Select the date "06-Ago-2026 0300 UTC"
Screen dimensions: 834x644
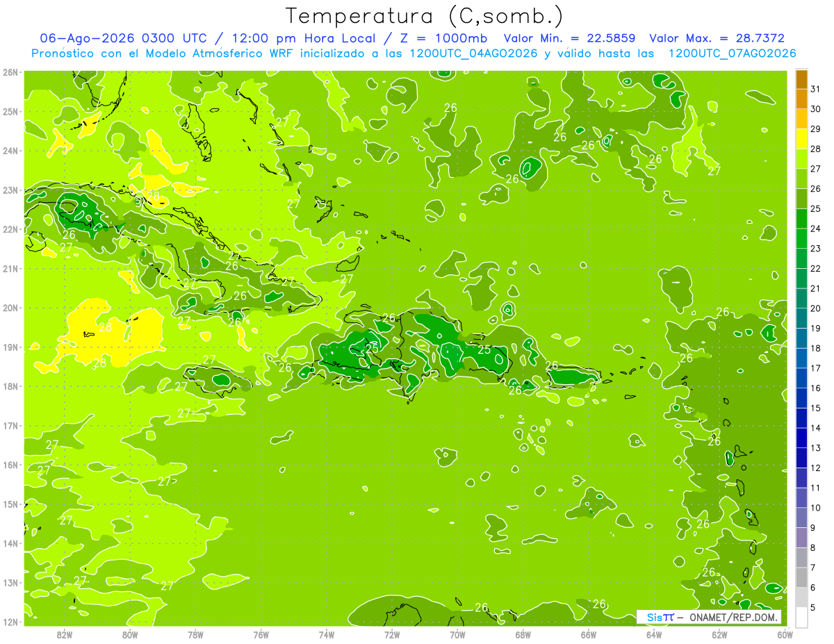(x=123, y=38)
